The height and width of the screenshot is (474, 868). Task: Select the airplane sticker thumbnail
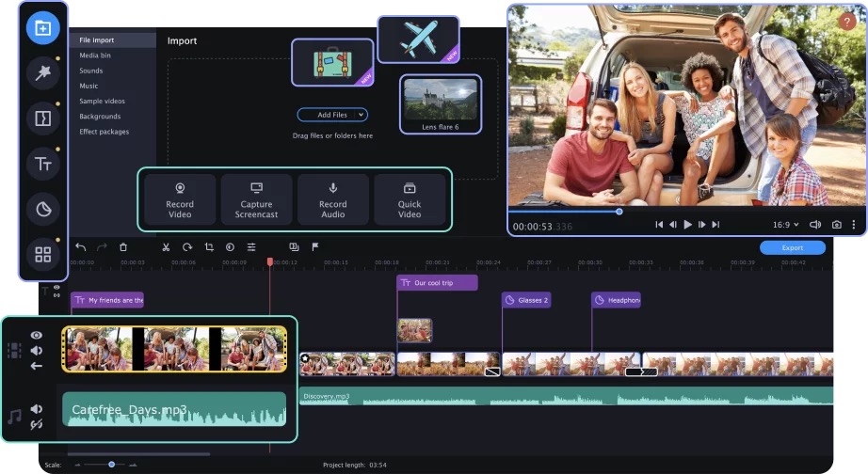(419, 39)
